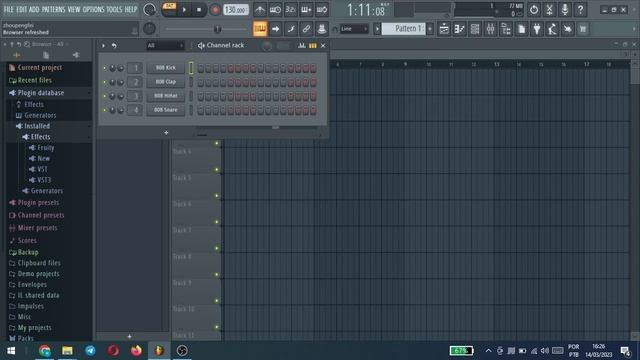Click the browser plugin database speaker icon tab
Image resolution: width=640 pixels, height=360 pixels.
coord(76,55)
